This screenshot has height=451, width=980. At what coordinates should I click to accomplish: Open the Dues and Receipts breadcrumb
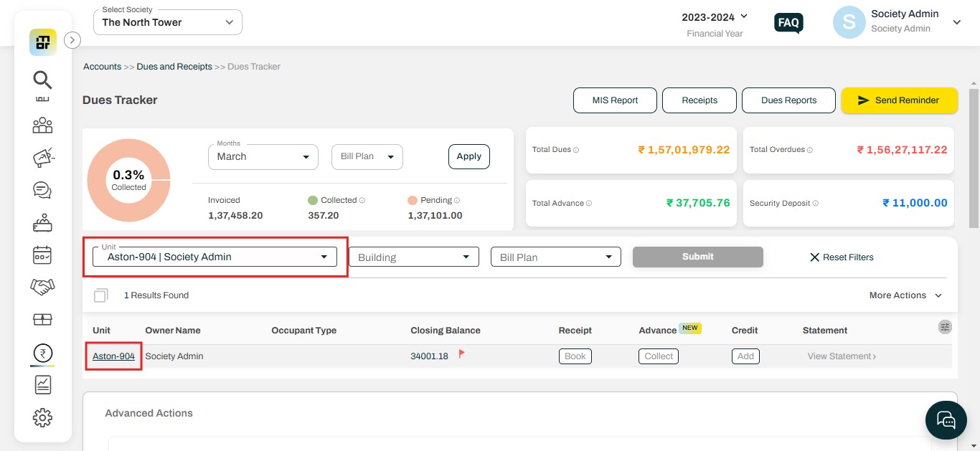point(174,66)
